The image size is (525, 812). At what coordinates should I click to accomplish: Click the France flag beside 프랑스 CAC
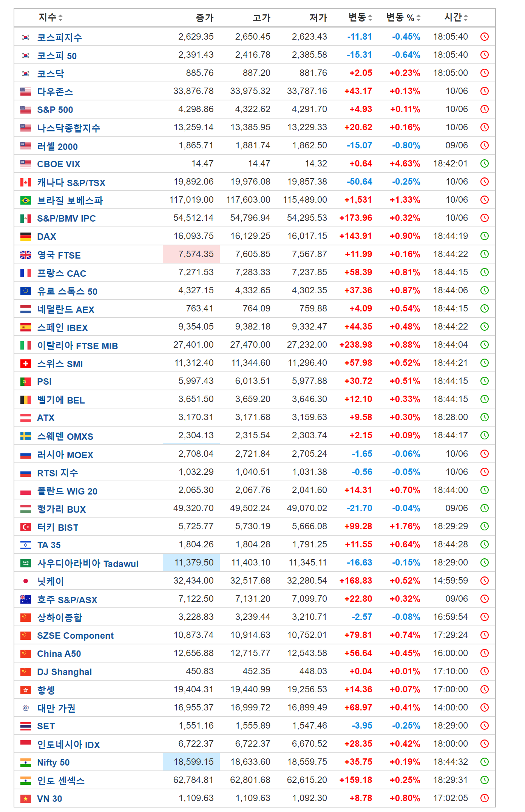point(26,273)
